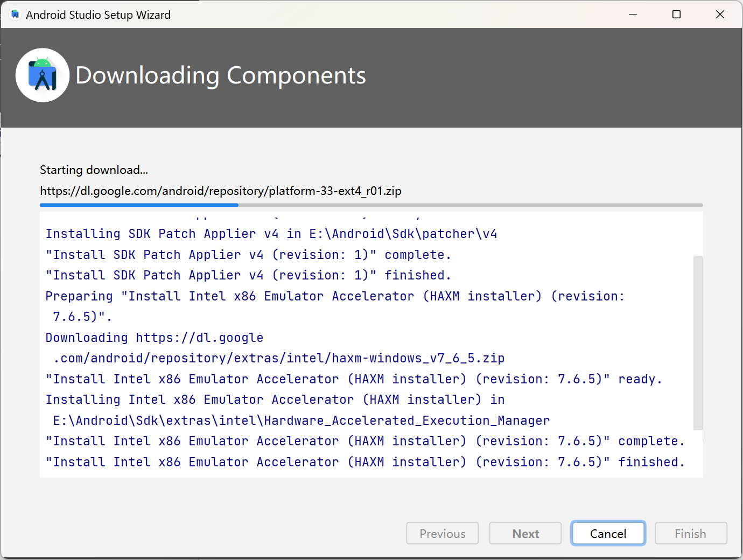743x560 pixels.
Task: Click log line 'Installing SDK Patch Applier v4 in'
Action: (271, 234)
